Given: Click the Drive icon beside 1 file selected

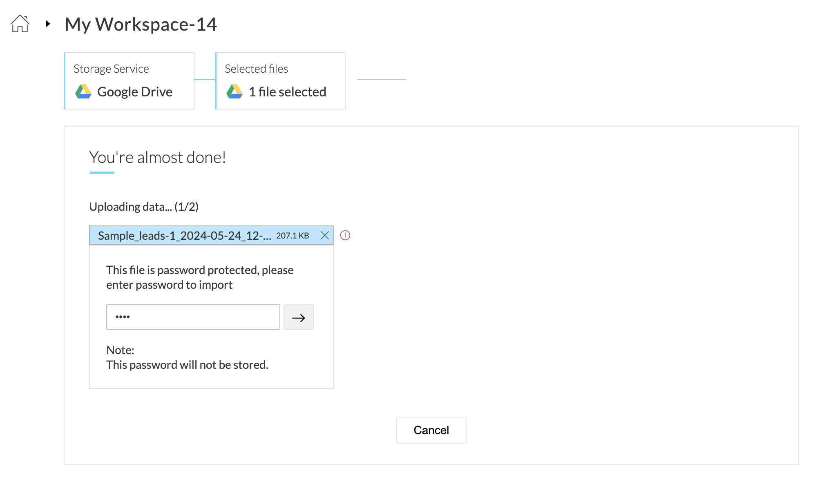Looking at the screenshot, I should 235,91.
